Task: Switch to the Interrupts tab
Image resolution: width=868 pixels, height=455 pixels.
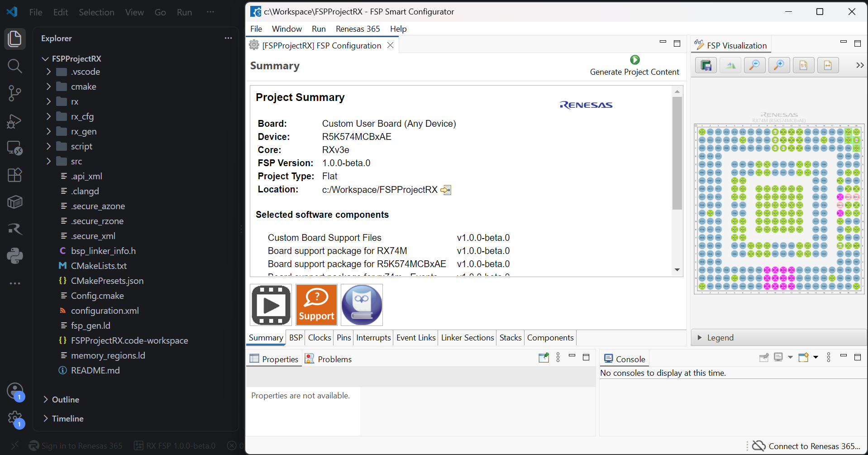Action: [x=373, y=338]
